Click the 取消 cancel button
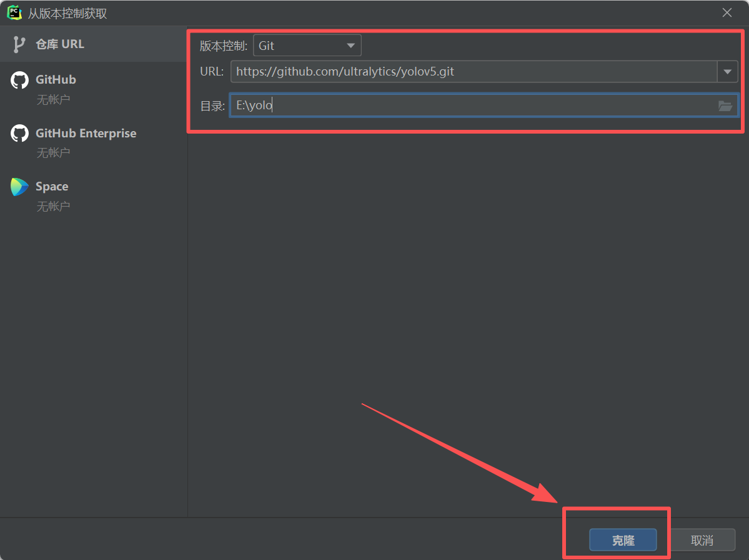Image resolution: width=749 pixels, height=560 pixels. [702, 540]
